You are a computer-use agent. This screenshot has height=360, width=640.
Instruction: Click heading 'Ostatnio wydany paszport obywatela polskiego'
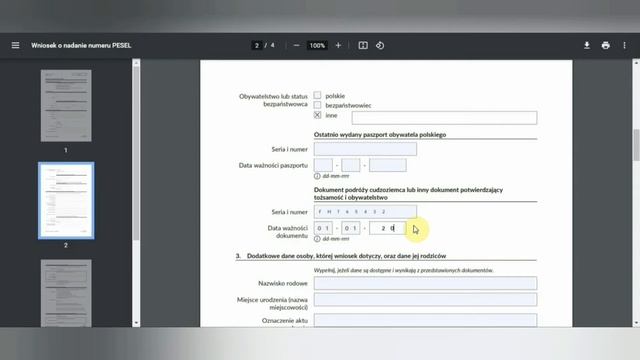point(380,135)
